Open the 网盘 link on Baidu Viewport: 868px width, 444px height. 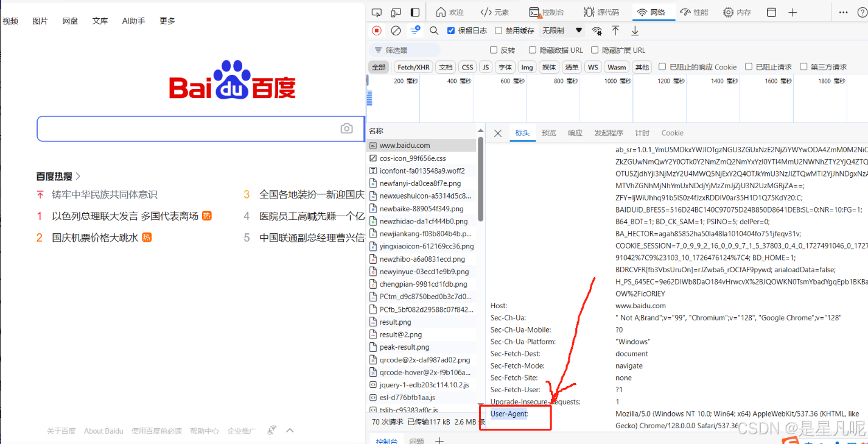[x=70, y=21]
